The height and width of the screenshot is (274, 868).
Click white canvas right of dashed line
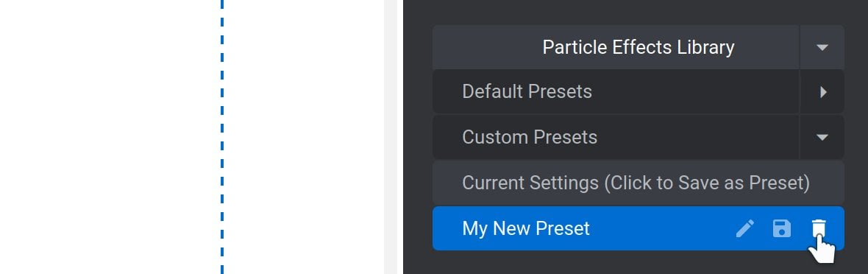[x=304, y=137]
